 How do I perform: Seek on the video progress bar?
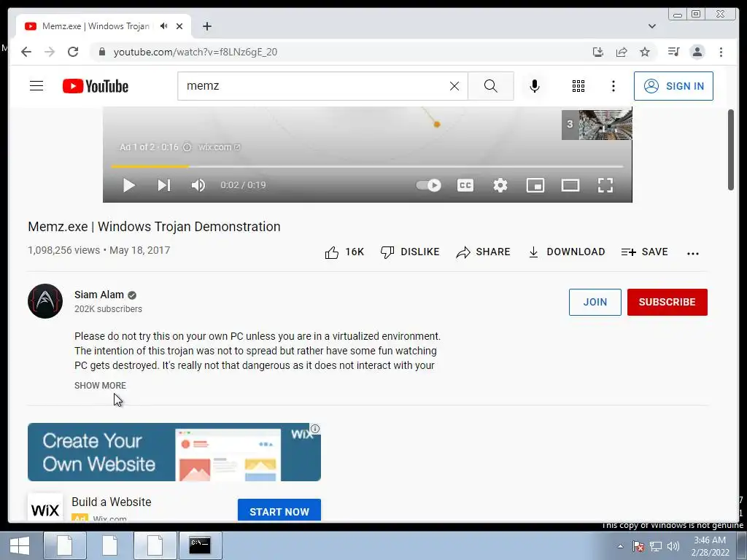(367, 167)
